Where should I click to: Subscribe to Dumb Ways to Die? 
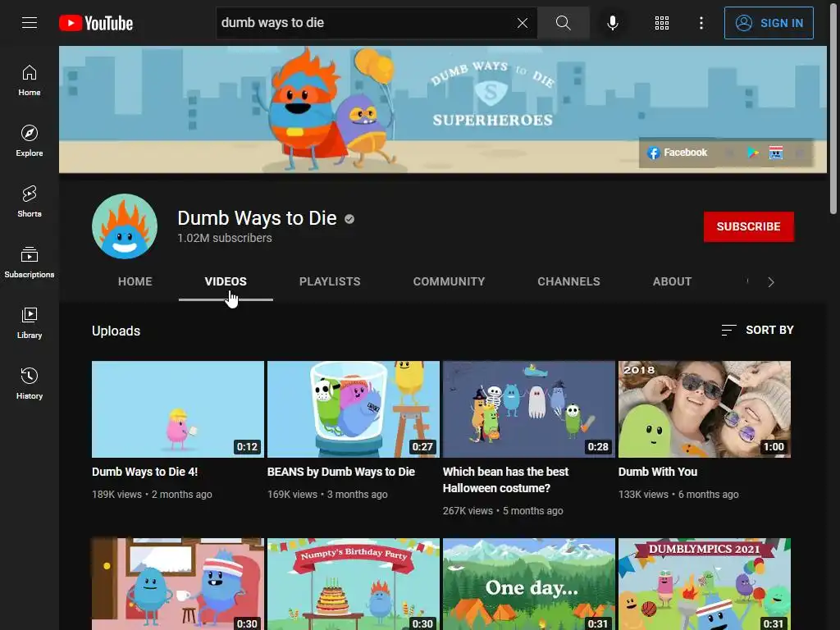[748, 226]
